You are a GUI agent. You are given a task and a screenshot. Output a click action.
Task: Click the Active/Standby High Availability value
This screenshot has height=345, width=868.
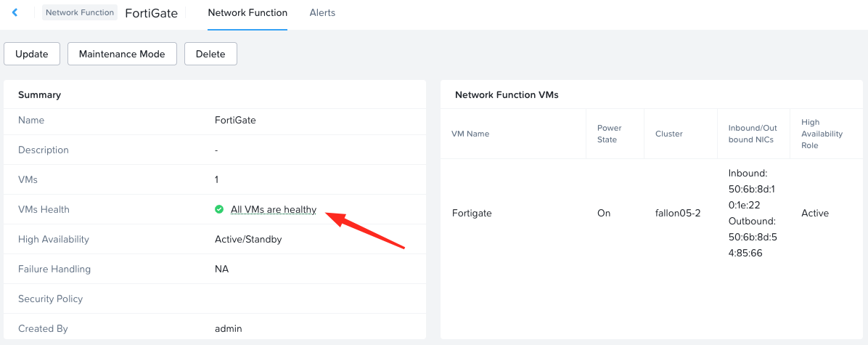pos(248,240)
